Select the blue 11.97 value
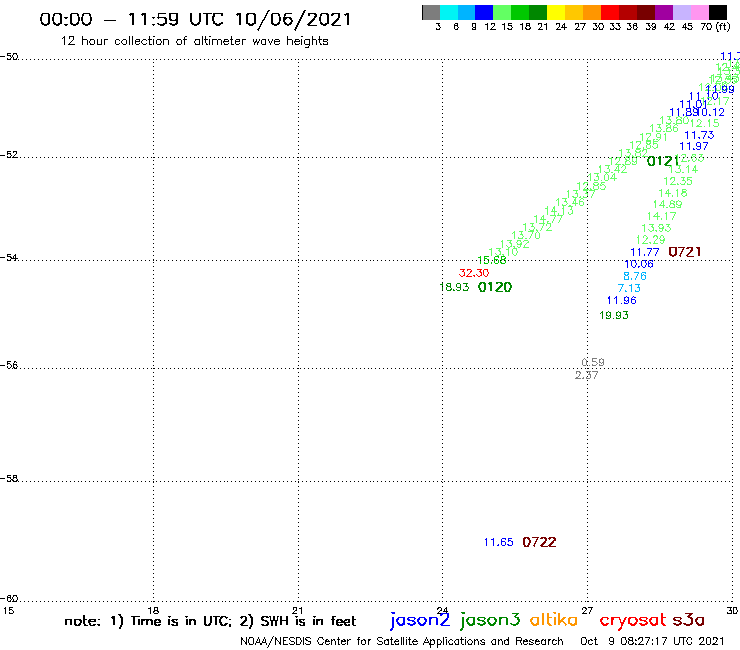 tap(694, 146)
